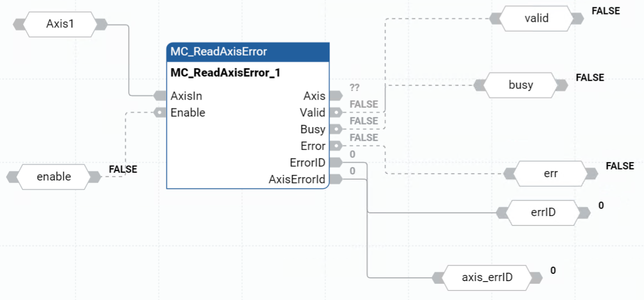The width and height of the screenshot is (644, 300).
Task: Click the Valid output pin connector
Action: (336, 112)
